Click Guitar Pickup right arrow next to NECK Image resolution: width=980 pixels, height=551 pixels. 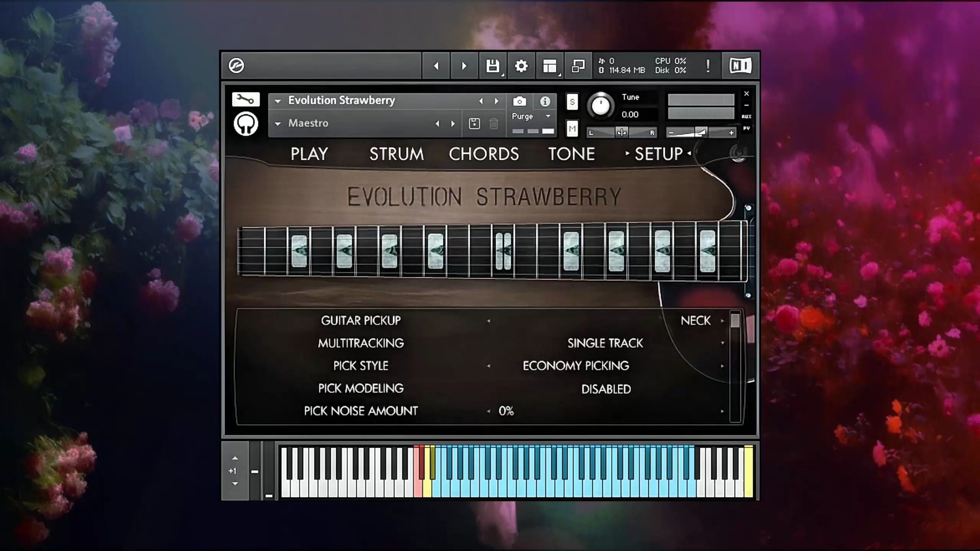click(x=722, y=321)
